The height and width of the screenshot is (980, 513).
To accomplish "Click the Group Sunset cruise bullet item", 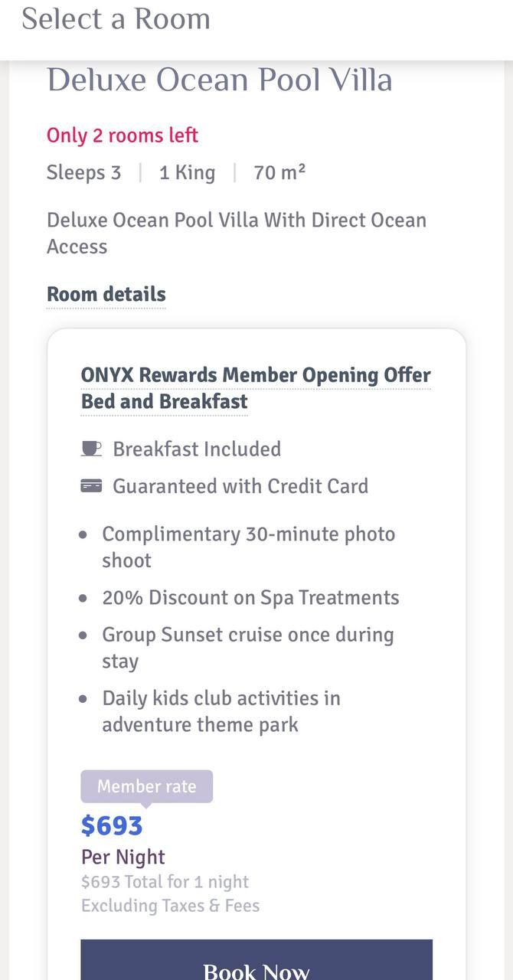I will click(x=247, y=648).
